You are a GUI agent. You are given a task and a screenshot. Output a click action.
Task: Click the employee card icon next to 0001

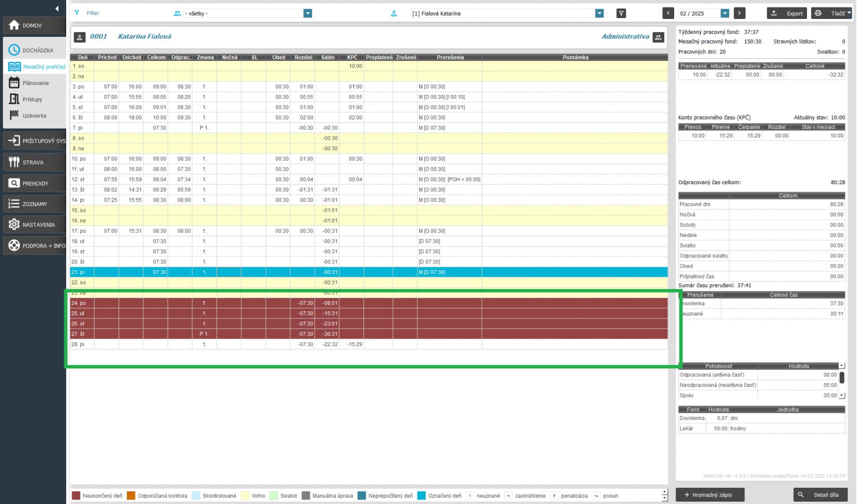(79, 37)
